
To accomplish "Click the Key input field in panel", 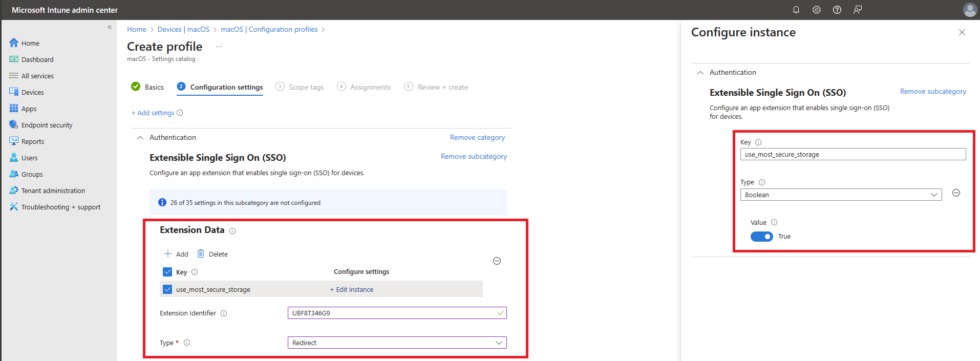I will point(853,154).
